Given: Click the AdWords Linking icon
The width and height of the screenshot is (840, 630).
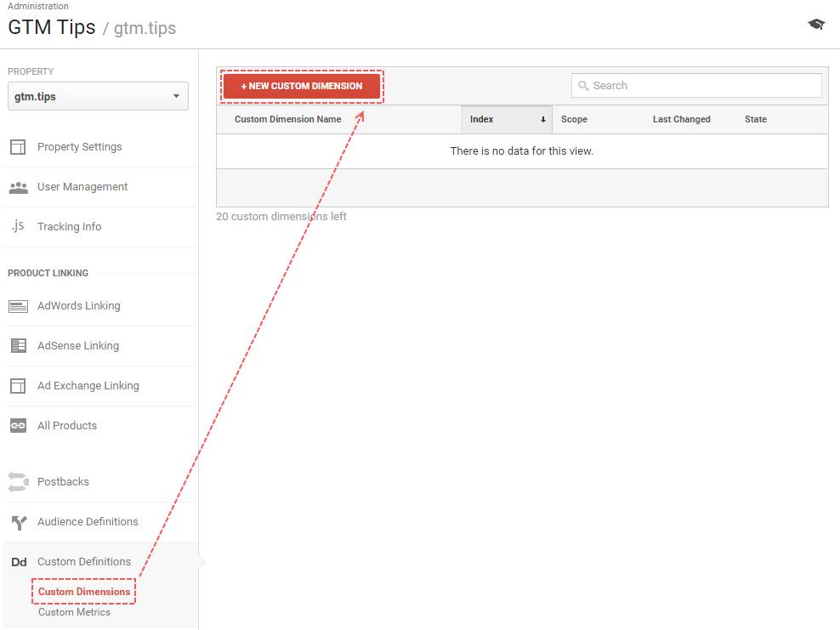Looking at the screenshot, I should (x=18, y=306).
